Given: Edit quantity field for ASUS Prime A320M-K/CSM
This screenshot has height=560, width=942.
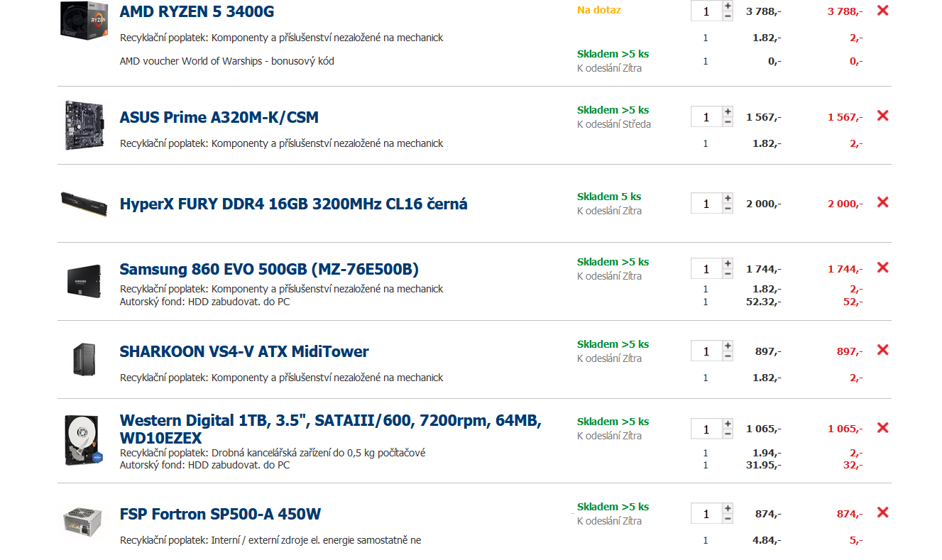Looking at the screenshot, I should (706, 117).
